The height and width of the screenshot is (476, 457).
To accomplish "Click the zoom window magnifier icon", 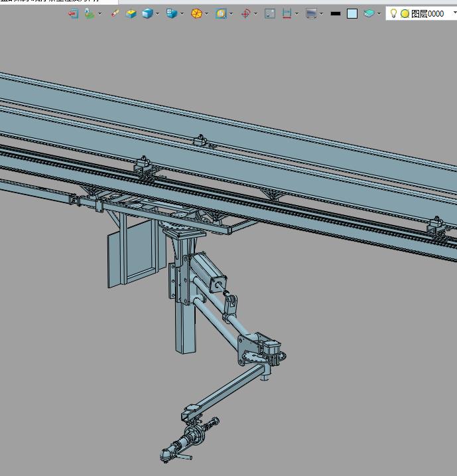I will click(x=221, y=14).
